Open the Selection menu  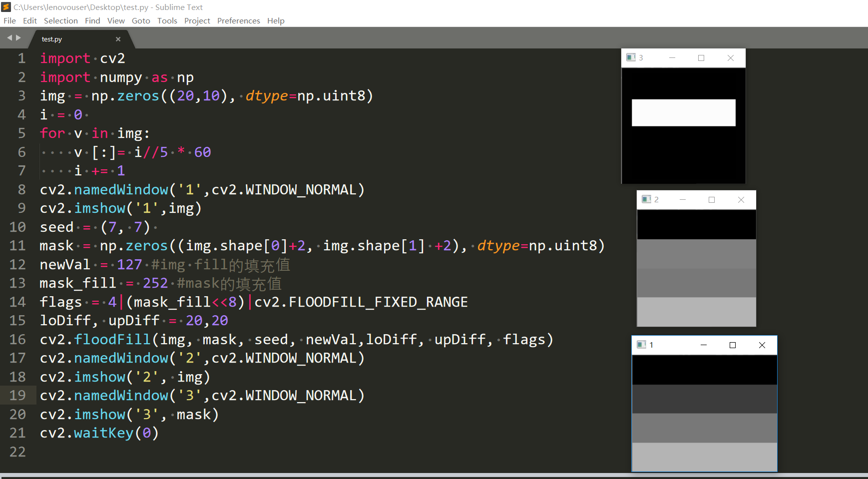click(x=61, y=20)
